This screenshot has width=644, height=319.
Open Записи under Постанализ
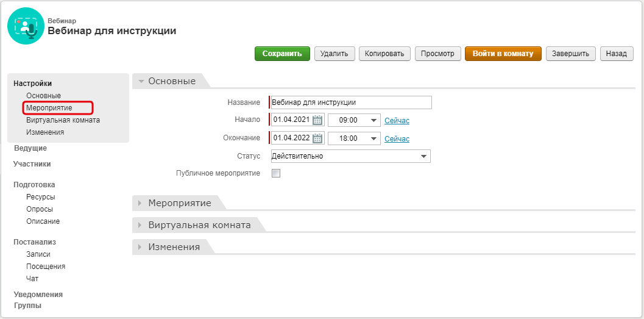(x=38, y=254)
